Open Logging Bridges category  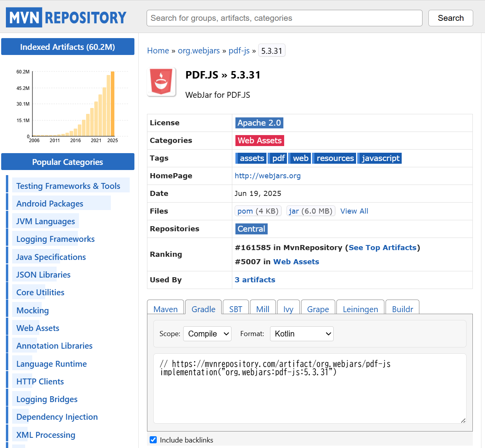click(x=47, y=399)
